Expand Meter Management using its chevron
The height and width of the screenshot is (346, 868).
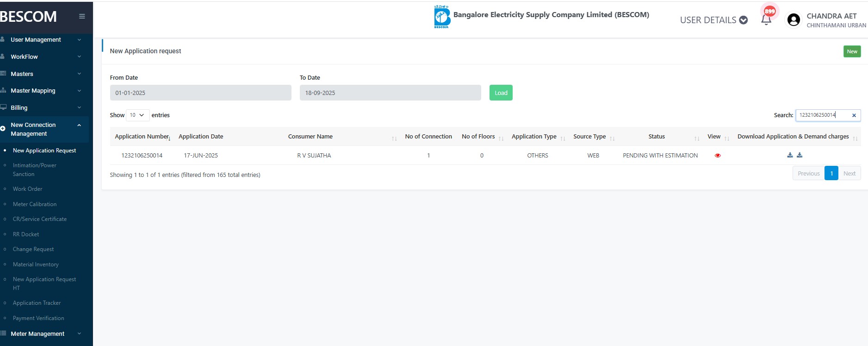tap(79, 333)
